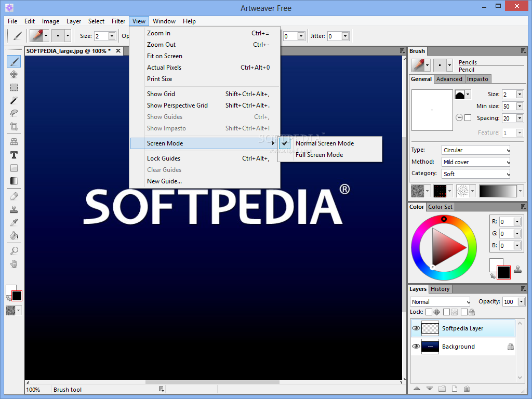
Task: Click Fit on Screen menu entry
Action: point(205,56)
